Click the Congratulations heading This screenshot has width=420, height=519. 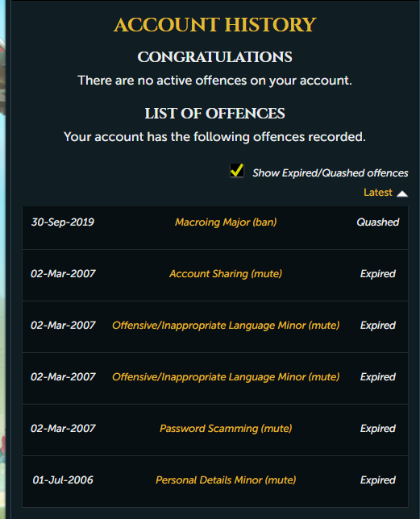(x=214, y=57)
